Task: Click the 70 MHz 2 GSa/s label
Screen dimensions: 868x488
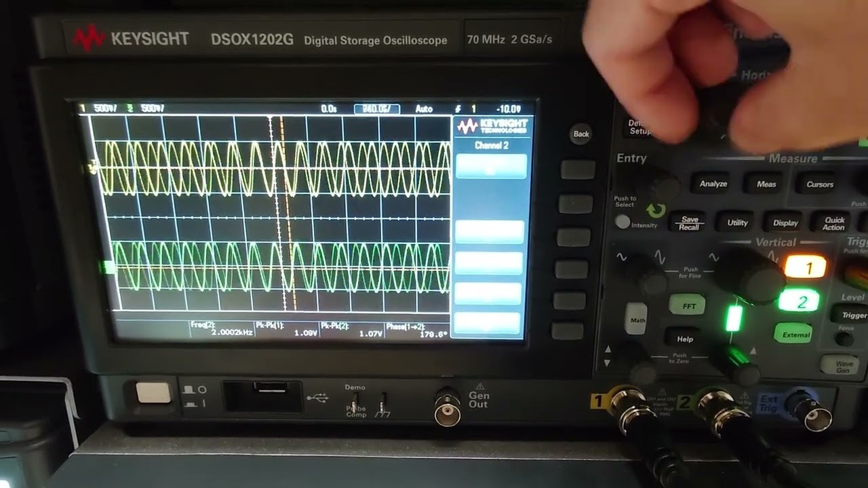Action: click(x=509, y=39)
